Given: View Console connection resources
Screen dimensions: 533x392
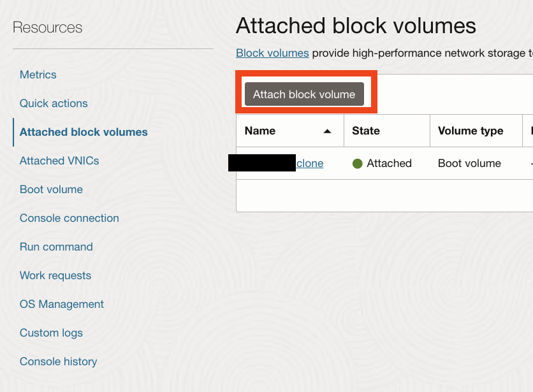Looking at the screenshot, I should [x=69, y=218].
